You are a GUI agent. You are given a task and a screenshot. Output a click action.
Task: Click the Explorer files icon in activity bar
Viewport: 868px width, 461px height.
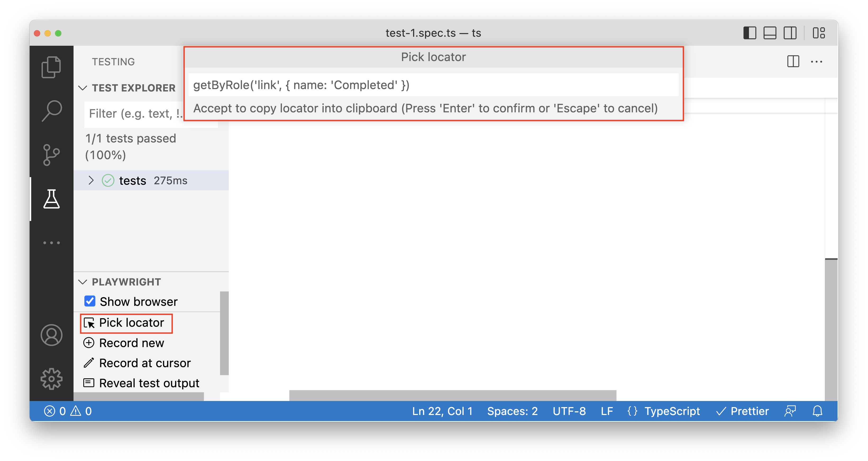pos(52,66)
